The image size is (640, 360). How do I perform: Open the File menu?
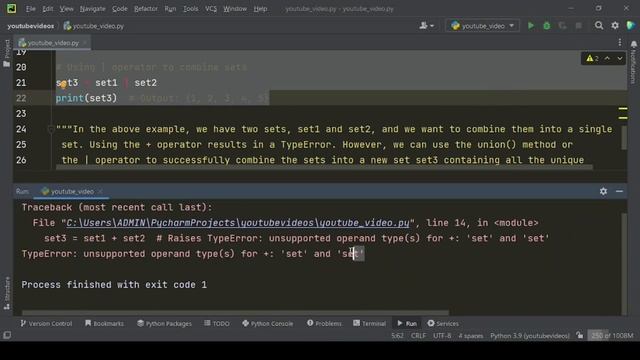(x=31, y=9)
